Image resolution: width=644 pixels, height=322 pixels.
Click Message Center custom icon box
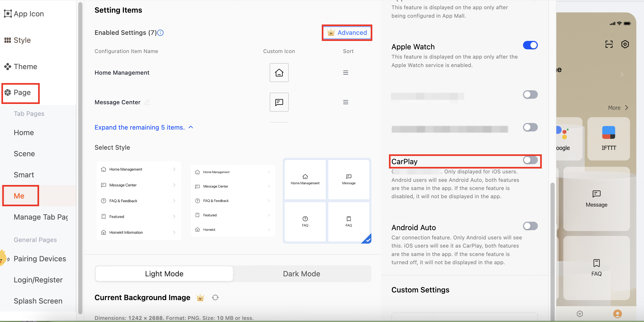279,102
